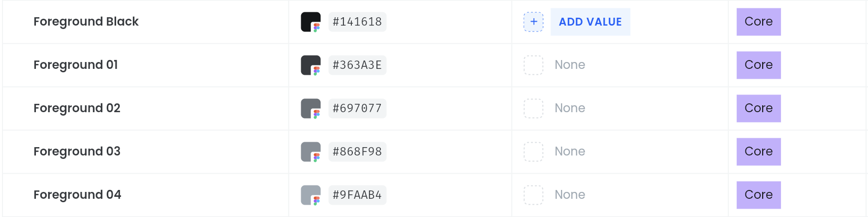Click the plus icon beside ADD VALUE
The image size is (868, 217).
[x=533, y=22]
